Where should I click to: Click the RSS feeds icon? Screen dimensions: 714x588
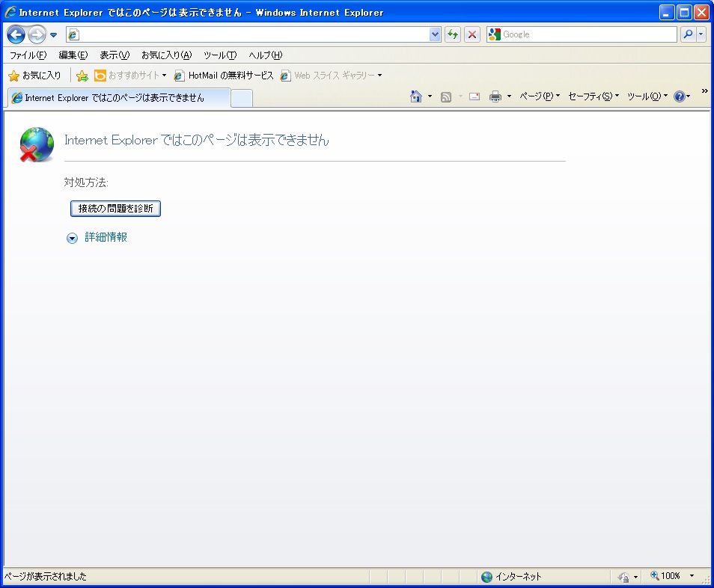tap(446, 97)
